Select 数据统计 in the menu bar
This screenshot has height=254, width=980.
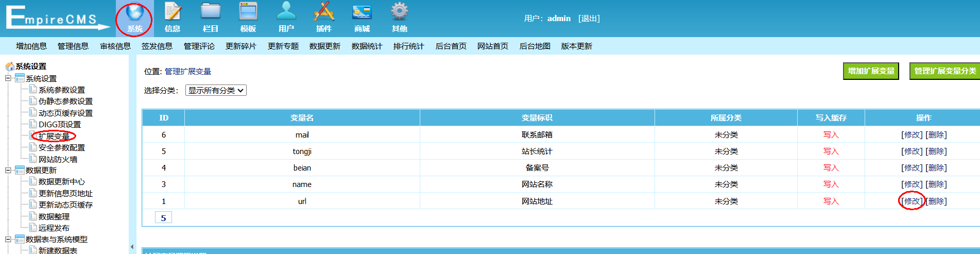pos(367,46)
